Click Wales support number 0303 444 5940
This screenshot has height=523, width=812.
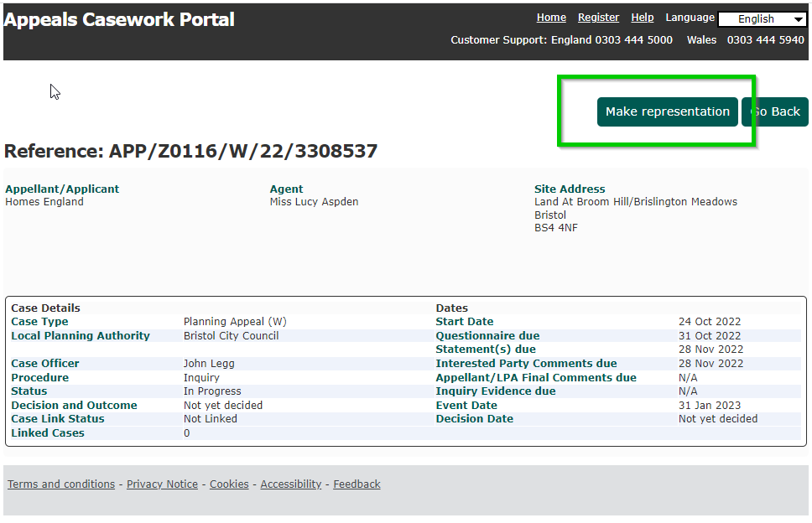[x=765, y=40]
